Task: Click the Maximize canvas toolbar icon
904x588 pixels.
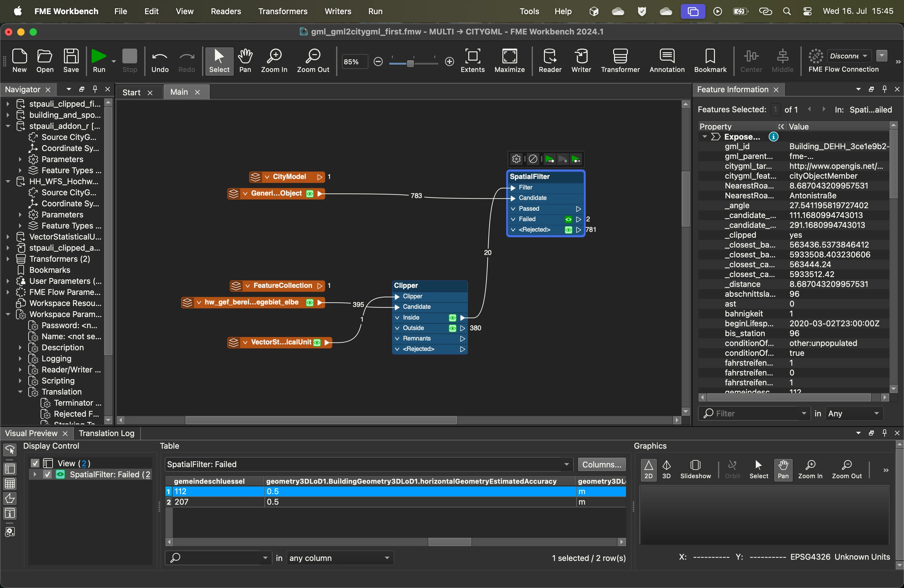Action: pos(509,61)
